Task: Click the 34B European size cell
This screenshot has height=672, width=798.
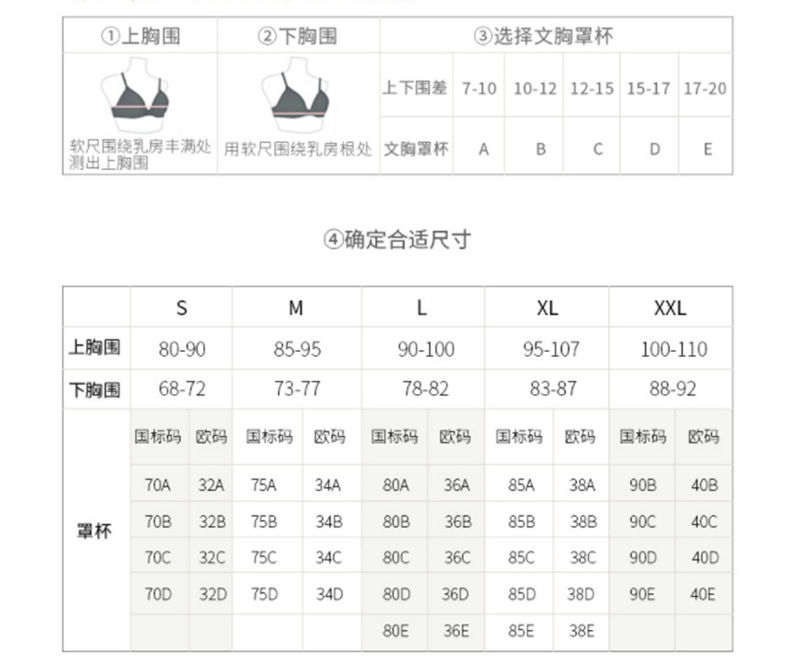Action: pyautogui.click(x=330, y=522)
